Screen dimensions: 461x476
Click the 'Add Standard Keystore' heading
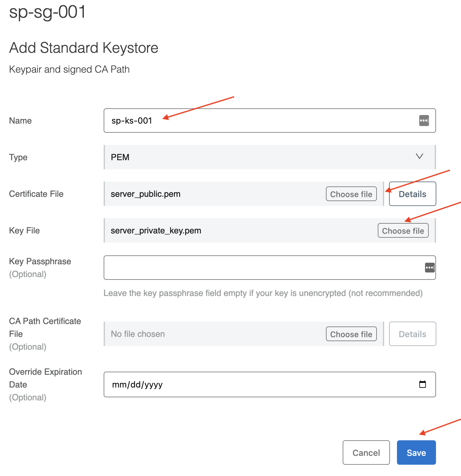tap(84, 48)
